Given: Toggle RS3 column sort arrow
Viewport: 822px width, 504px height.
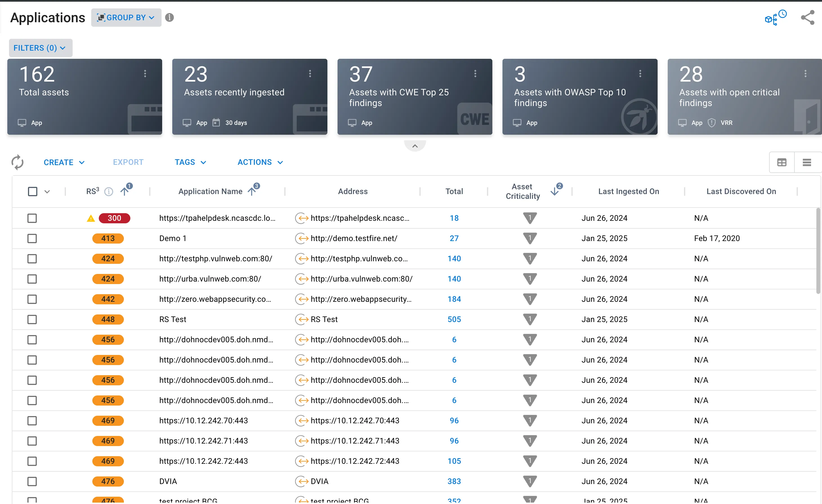Looking at the screenshot, I should coord(125,191).
